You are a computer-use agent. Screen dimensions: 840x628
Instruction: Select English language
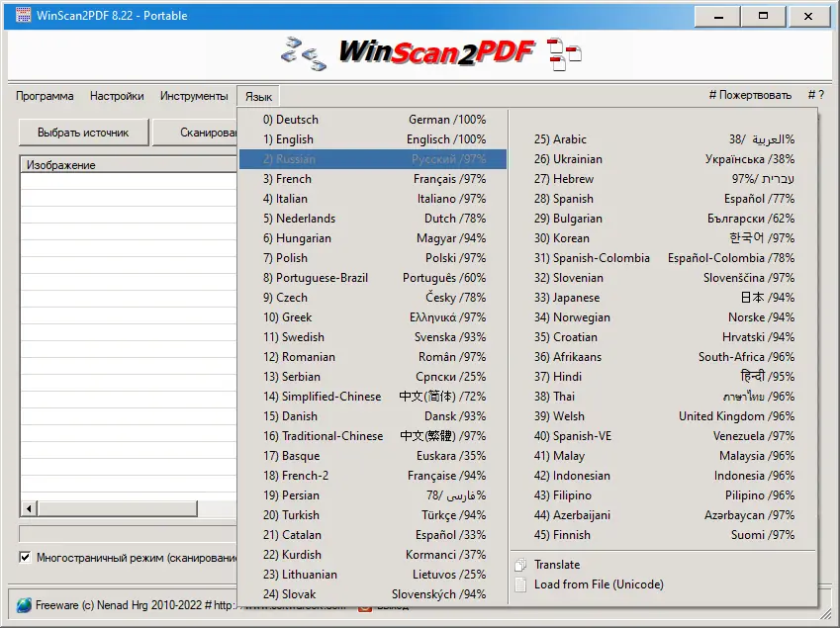click(x=373, y=139)
